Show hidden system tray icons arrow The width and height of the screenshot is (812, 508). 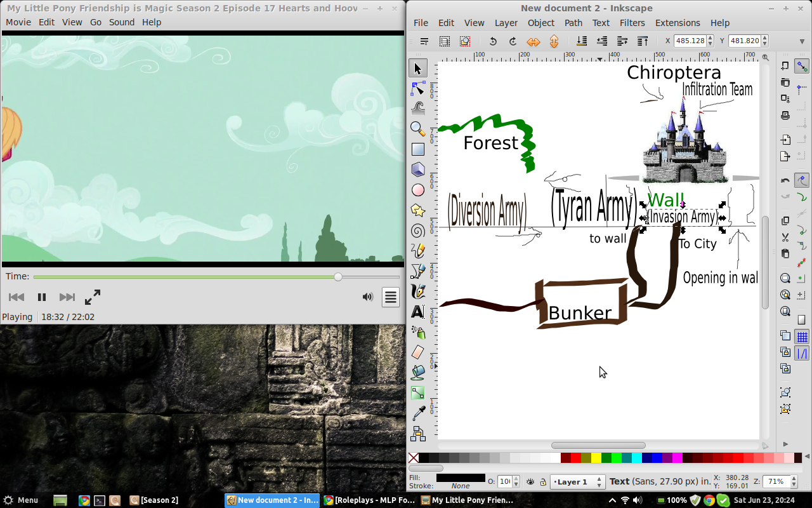(x=613, y=500)
